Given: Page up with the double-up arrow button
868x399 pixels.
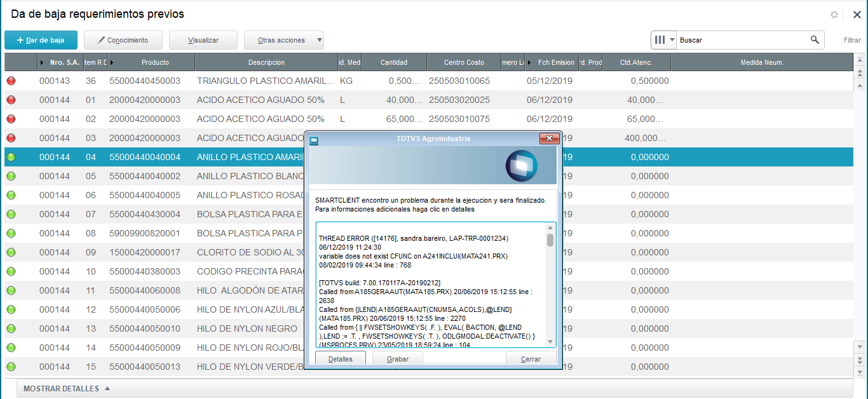Looking at the screenshot, I should coord(860,72).
